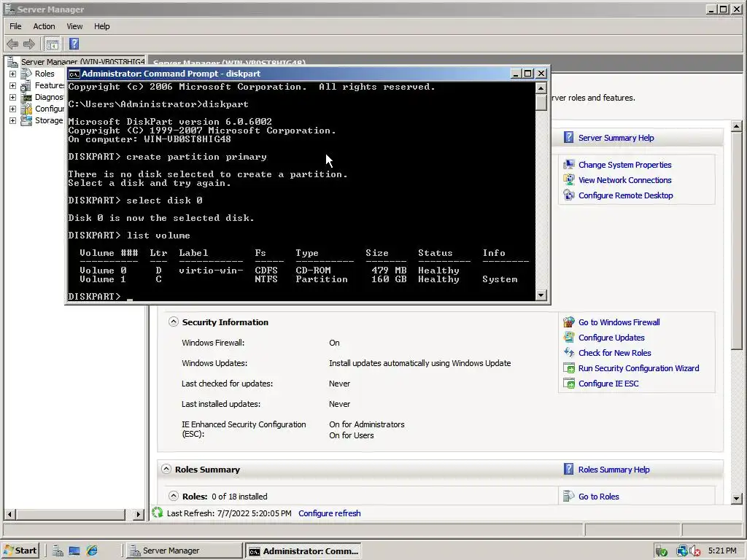Click the DISKPART prompt input line
The width and height of the screenshot is (747, 560).
[x=301, y=296]
